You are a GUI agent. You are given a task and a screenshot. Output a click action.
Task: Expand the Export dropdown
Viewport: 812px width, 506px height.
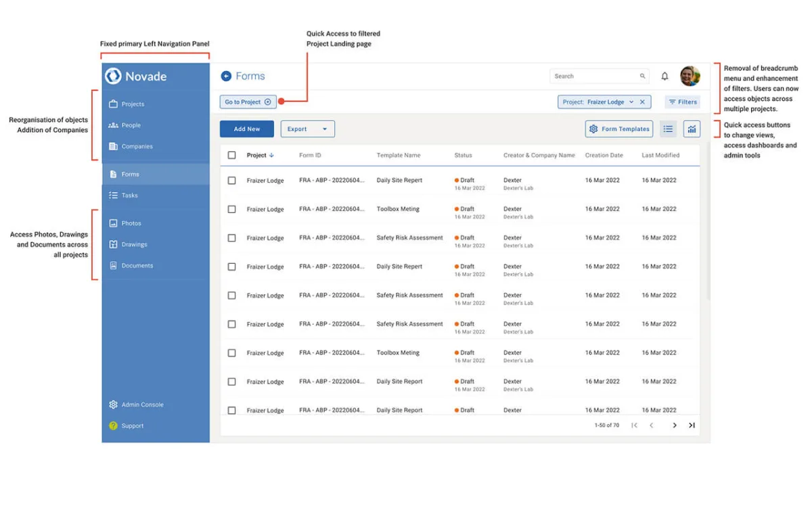[324, 129]
